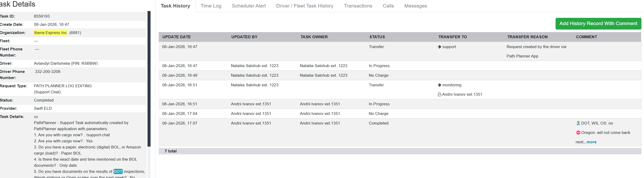This screenshot has height=178, width=644.
Task: Click the STATUS column header
Action: (377, 37)
